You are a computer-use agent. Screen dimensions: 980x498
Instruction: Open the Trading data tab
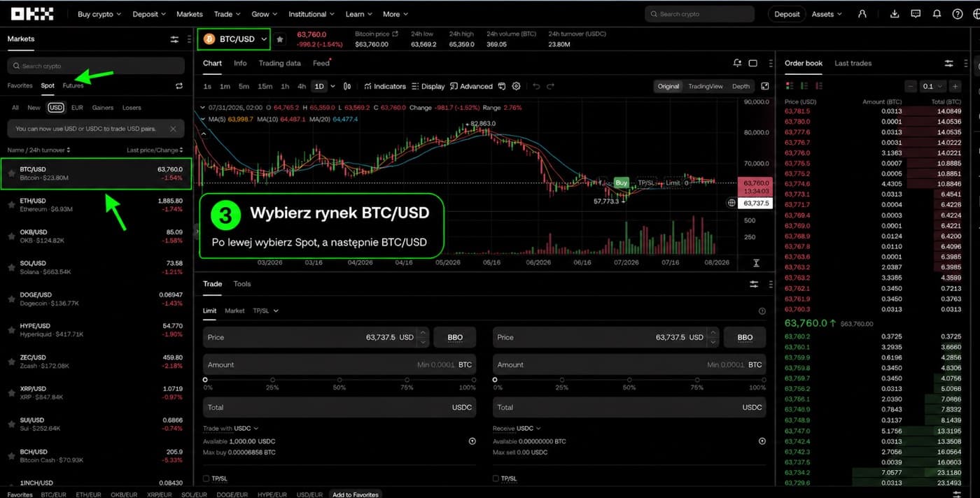[x=279, y=63]
